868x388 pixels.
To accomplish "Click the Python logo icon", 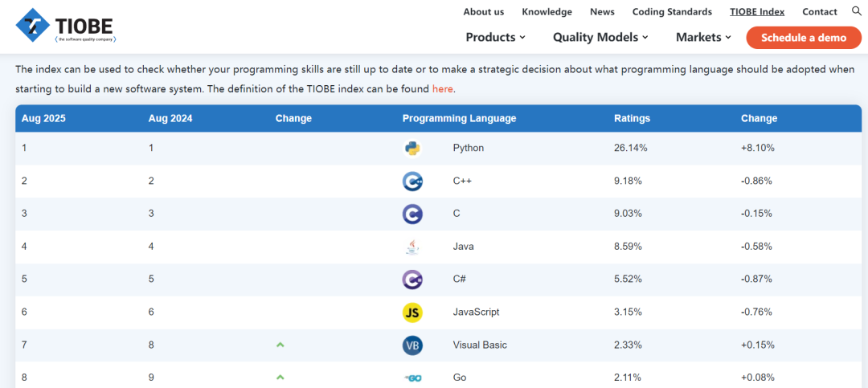I will point(412,149).
